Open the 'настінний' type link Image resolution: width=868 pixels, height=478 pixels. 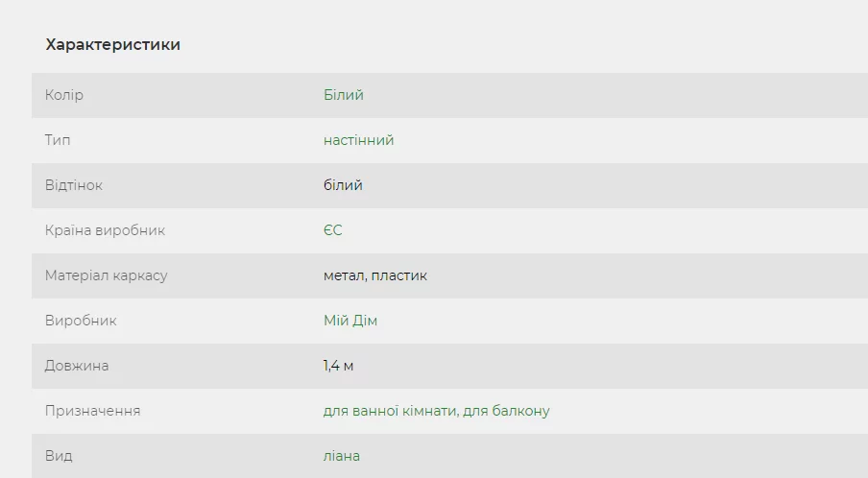pos(358,140)
